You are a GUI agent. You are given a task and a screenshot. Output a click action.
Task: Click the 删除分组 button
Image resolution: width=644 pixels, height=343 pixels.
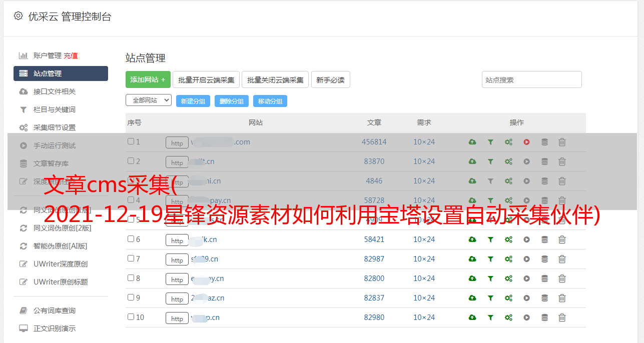[x=232, y=101]
